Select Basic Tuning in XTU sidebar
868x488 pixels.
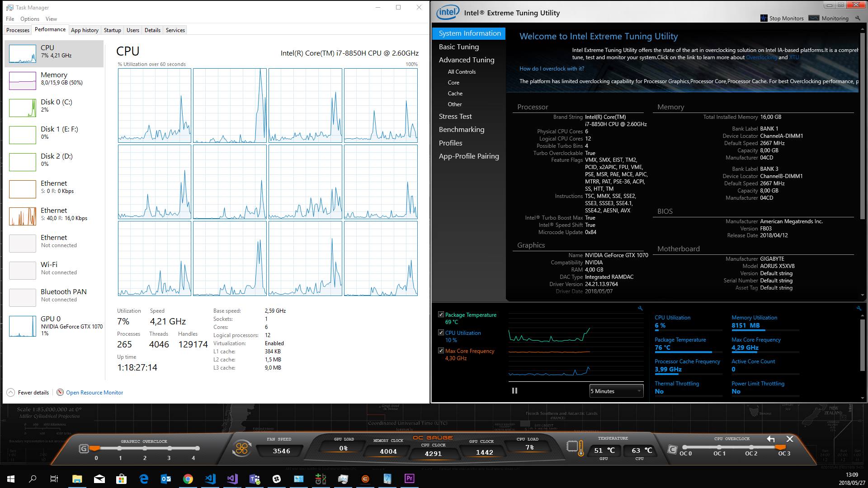point(459,47)
